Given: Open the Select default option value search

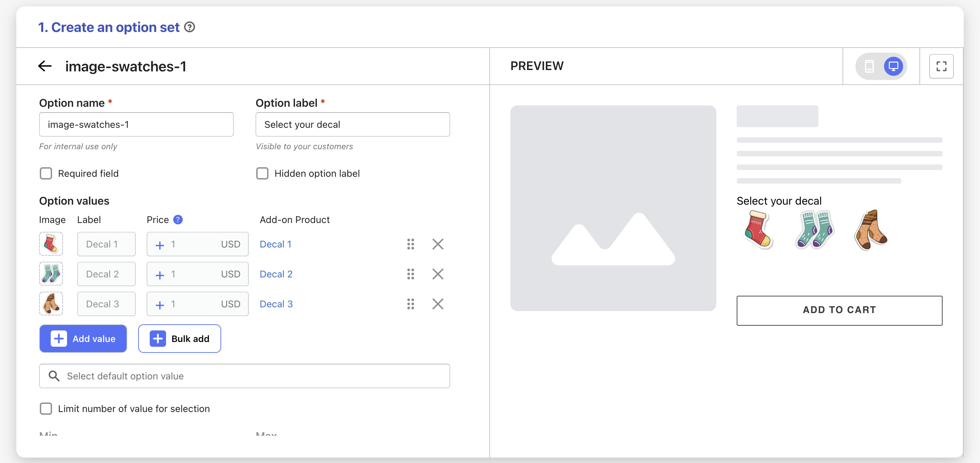Looking at the screenshot, I should click(244, 376).
